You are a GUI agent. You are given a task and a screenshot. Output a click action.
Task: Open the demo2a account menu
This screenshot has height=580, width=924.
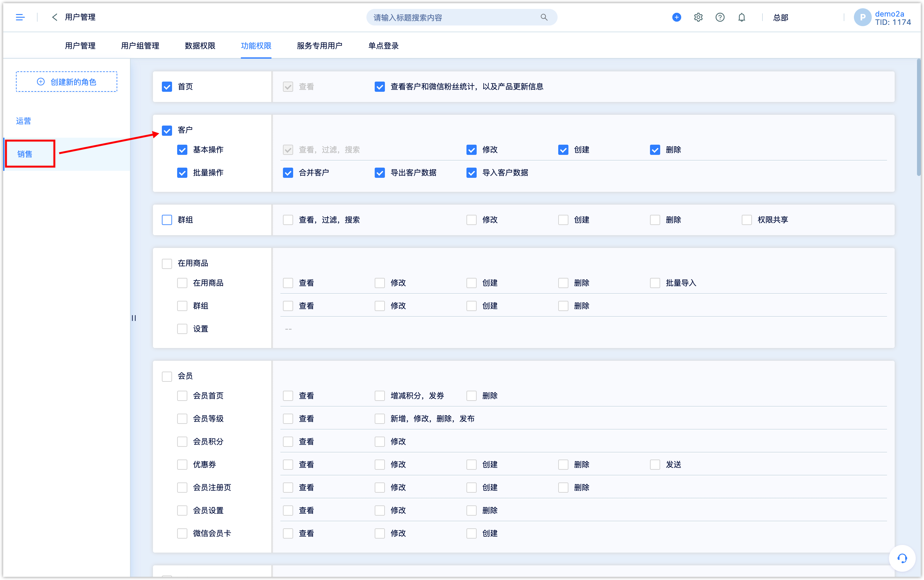892,18
